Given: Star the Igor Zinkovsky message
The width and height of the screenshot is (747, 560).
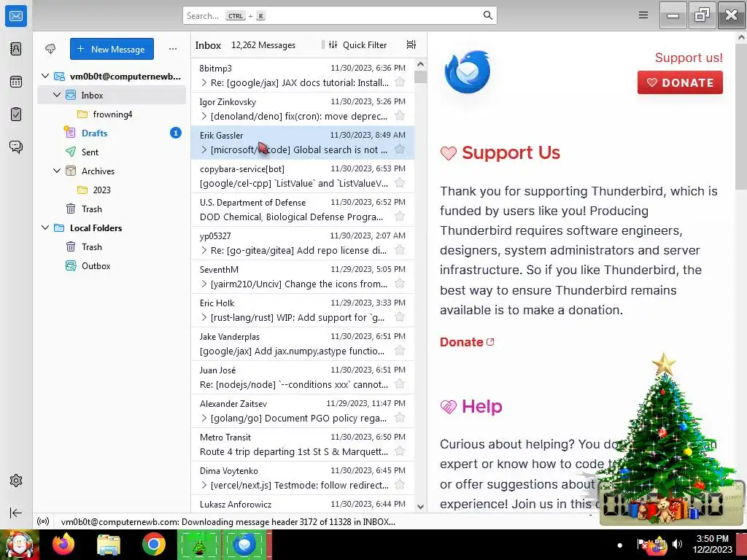Looking at the screenshot, I should point(400,116).
